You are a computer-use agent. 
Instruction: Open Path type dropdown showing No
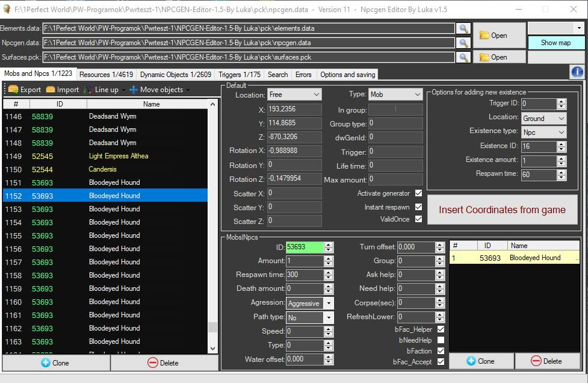tap(310, 318)
